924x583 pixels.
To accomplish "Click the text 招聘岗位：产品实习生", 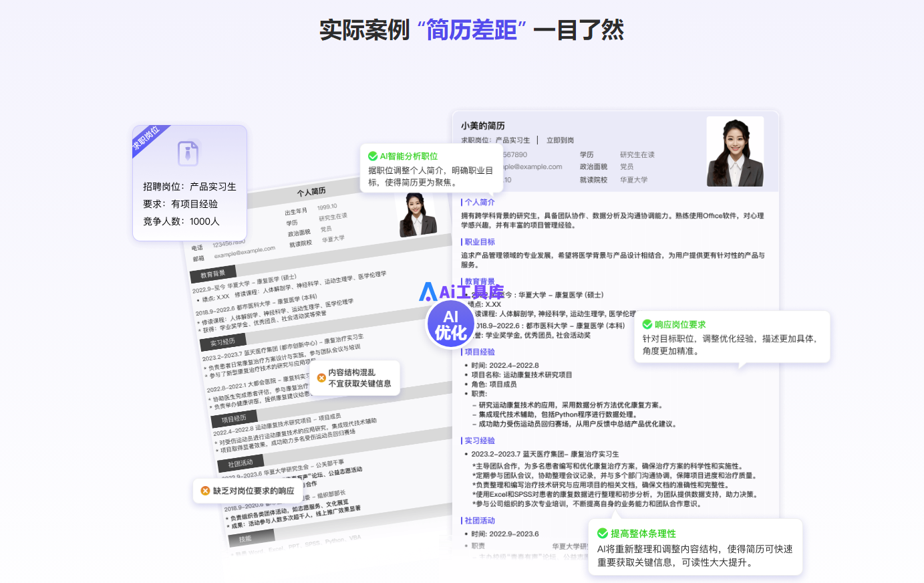I will pyautogui.click(x=190, y=187).
